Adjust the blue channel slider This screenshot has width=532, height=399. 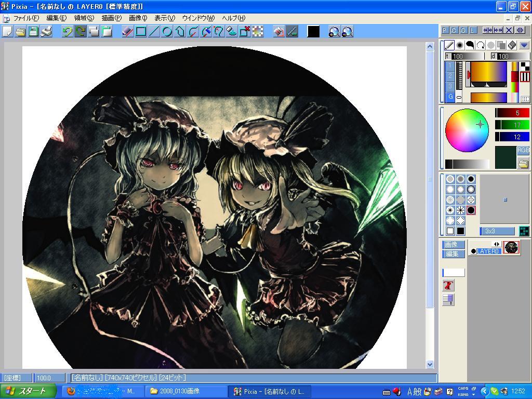(x=512, y=137)
